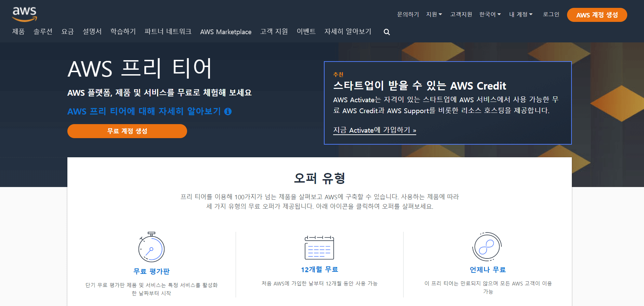Click 지금 Activate에 가입하기 link
The height and width of the screenshot is (306, 644).
click(x=374, y=130)
